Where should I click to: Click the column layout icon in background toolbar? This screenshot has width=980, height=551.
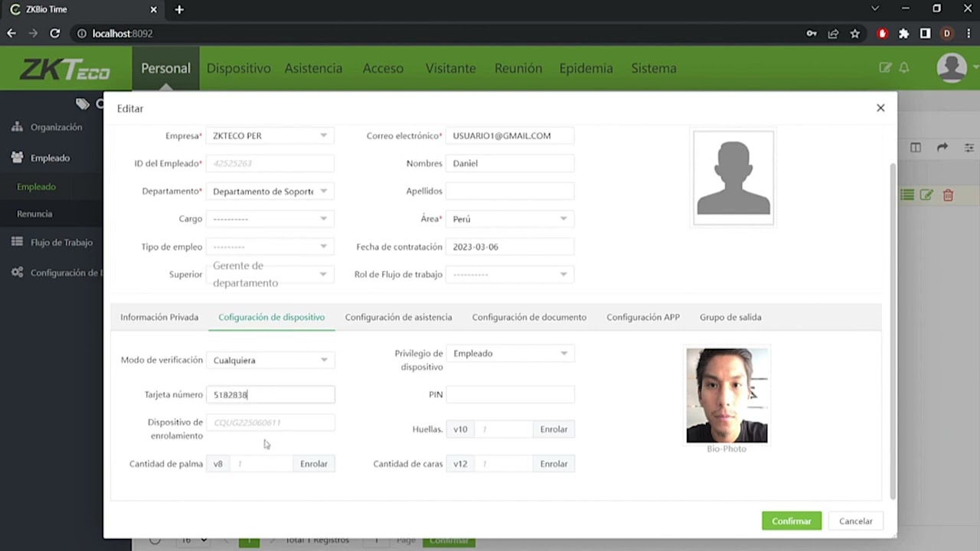point(916,148)
